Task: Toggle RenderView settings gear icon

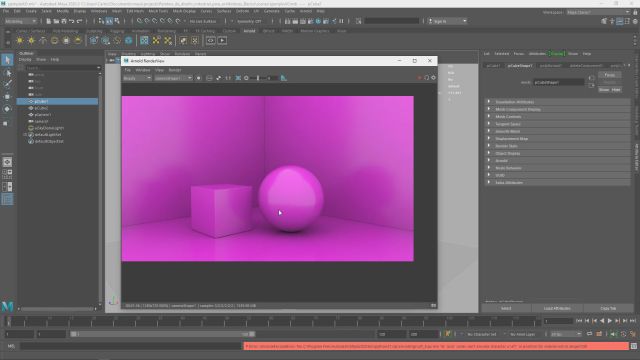Action: pyautogui.click(x=433, y=78)
